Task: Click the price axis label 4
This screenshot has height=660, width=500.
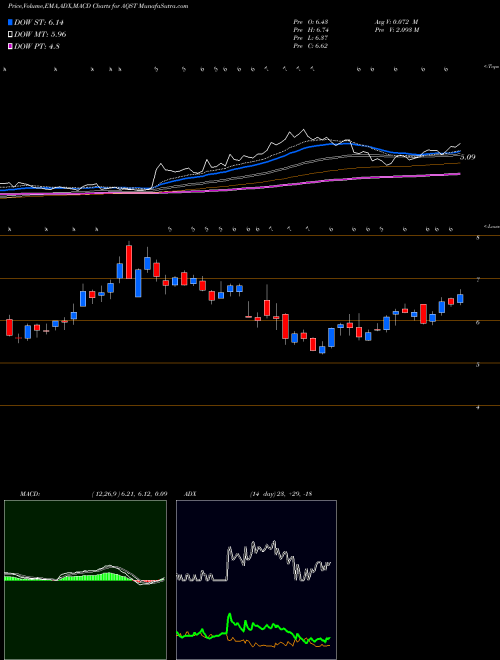Action: point(477,407)
